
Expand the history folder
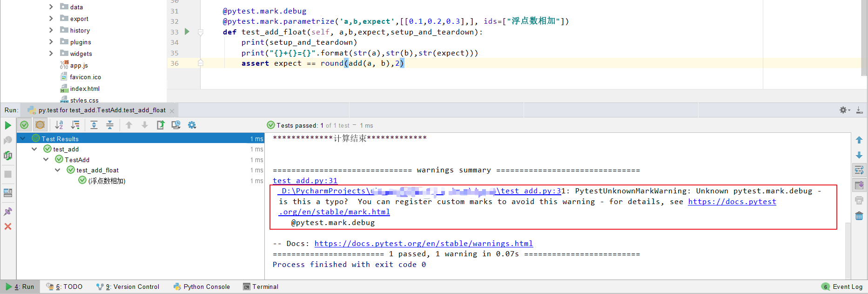51,30
